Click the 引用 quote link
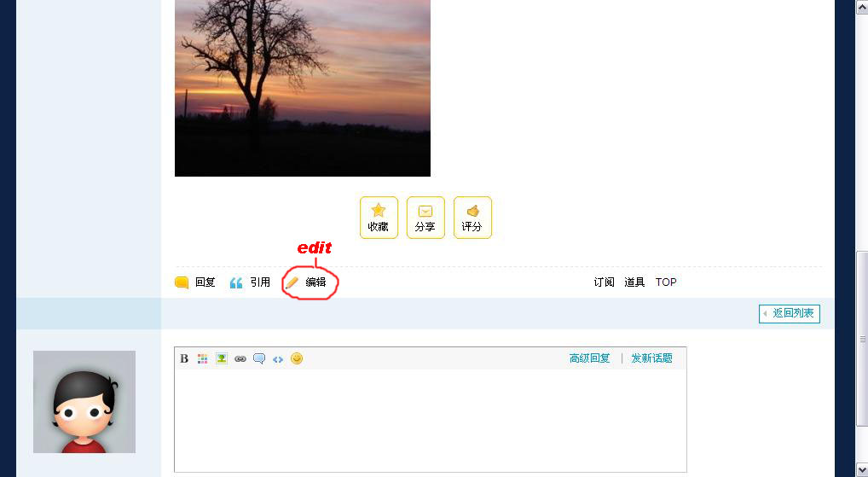 coord(250,282)
